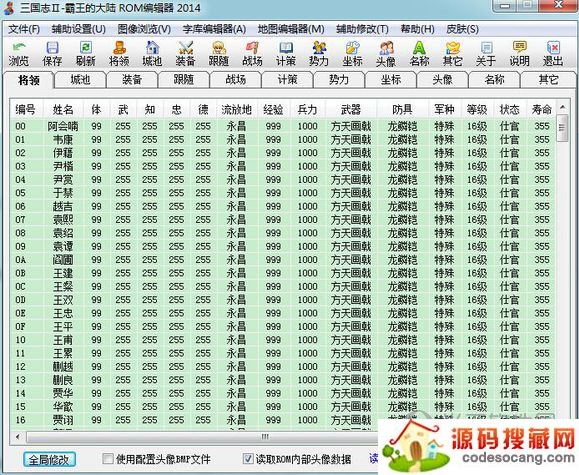Click the 军种 column header
The height and width of the screenshot is (475, 579).
(x=444, y=109)
